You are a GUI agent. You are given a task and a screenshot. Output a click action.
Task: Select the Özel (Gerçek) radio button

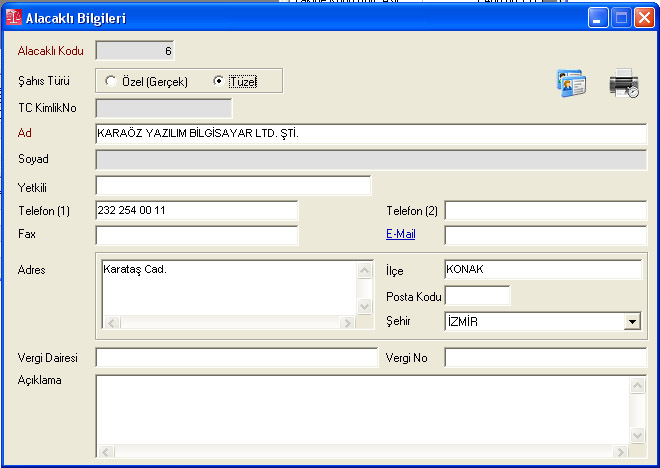(x=111, y=81)
